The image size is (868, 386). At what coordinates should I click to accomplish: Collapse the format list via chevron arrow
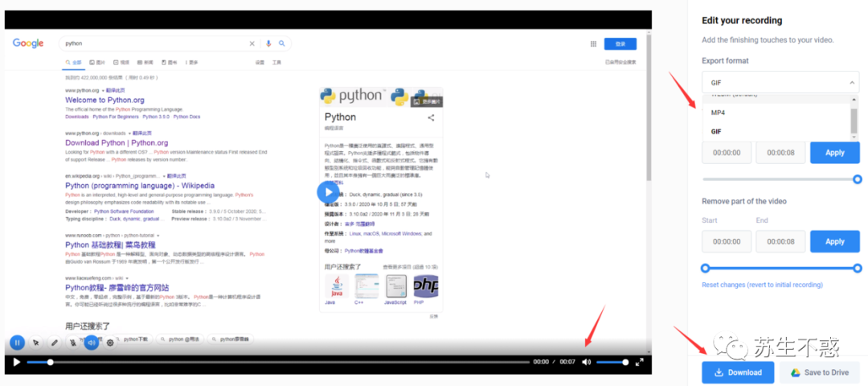point(851,83)
